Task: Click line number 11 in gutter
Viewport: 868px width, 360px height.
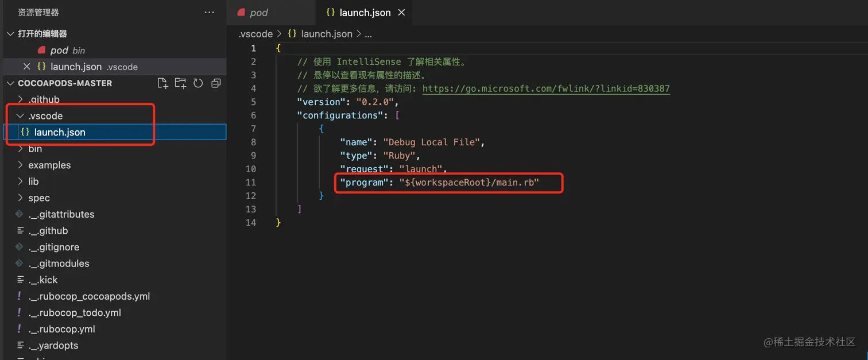Action: click(x=250, y=183)
